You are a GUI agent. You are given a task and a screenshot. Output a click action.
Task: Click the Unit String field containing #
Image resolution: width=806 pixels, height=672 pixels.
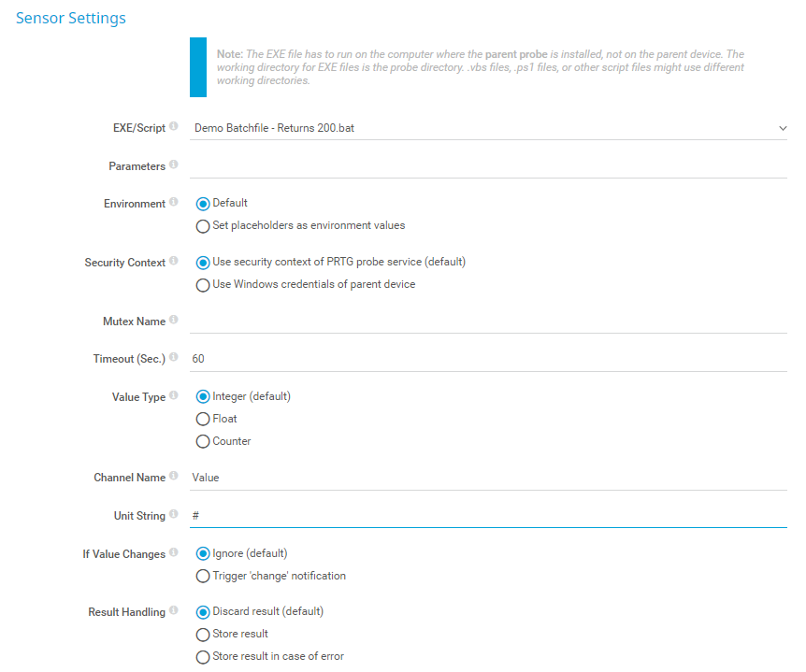coord(488,516)
